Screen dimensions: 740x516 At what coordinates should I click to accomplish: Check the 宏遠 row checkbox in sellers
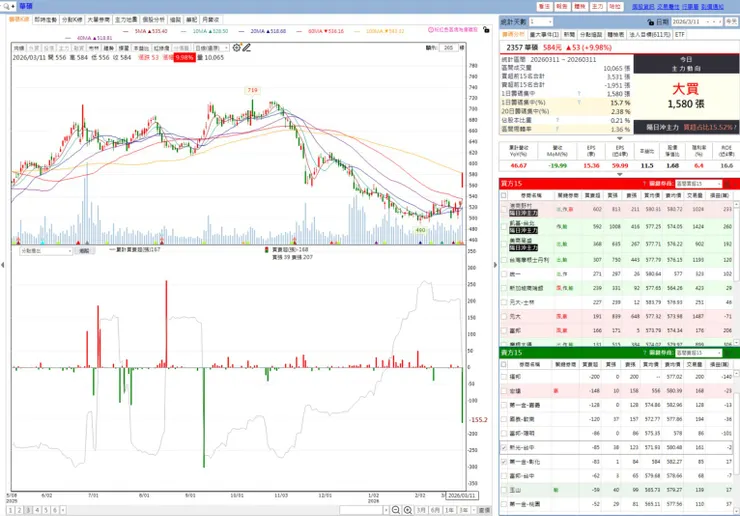(x=504, y=391)
